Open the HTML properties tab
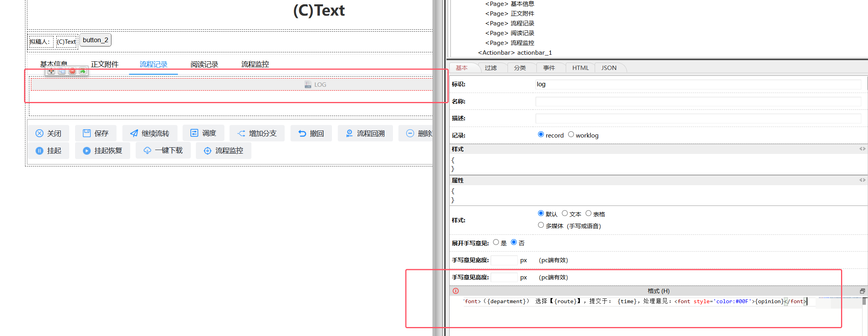Image resolution: width=868 pixels, height=336 pixels. coord(581,68)
